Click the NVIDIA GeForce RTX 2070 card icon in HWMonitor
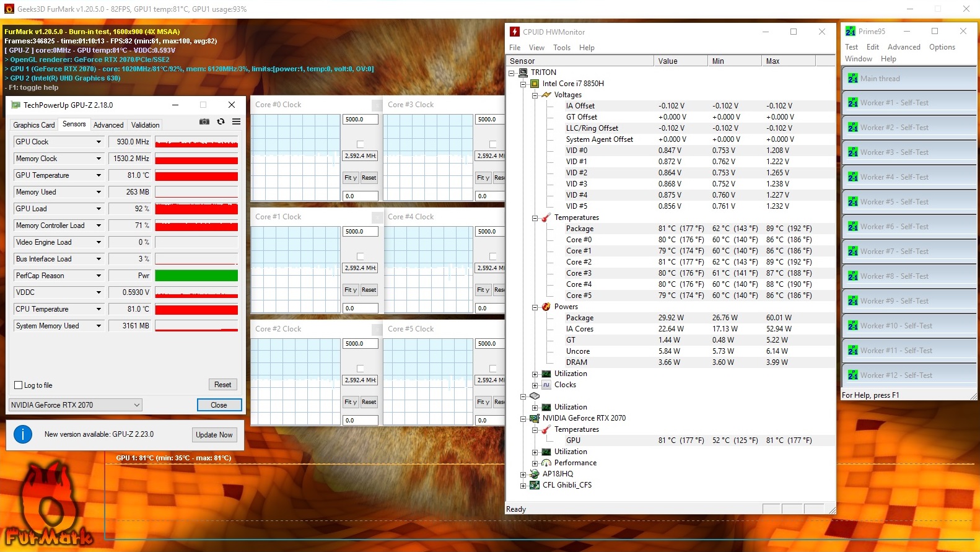This screenshot has width=980, height=552. pyautogui.click(x=535, y=418)
